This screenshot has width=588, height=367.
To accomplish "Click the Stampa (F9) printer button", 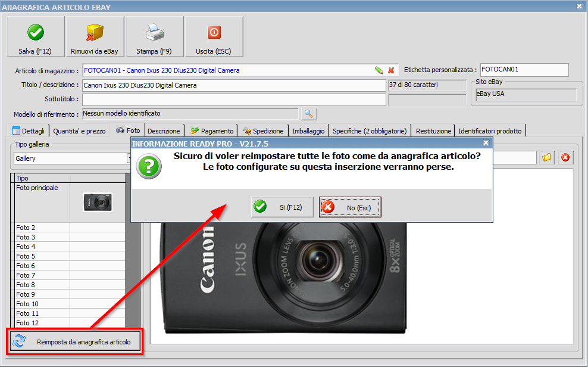I will coord(154,36).
